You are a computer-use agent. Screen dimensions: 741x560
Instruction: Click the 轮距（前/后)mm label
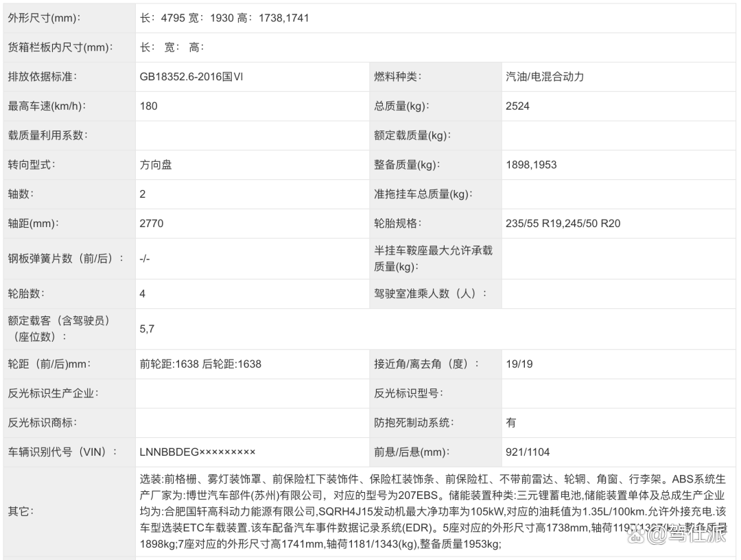[49, 364]
